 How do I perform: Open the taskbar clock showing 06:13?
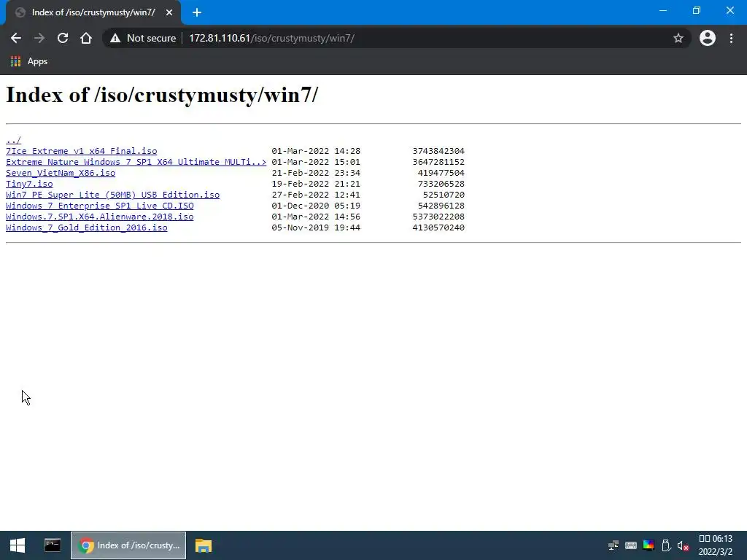[x=715, y=545]
